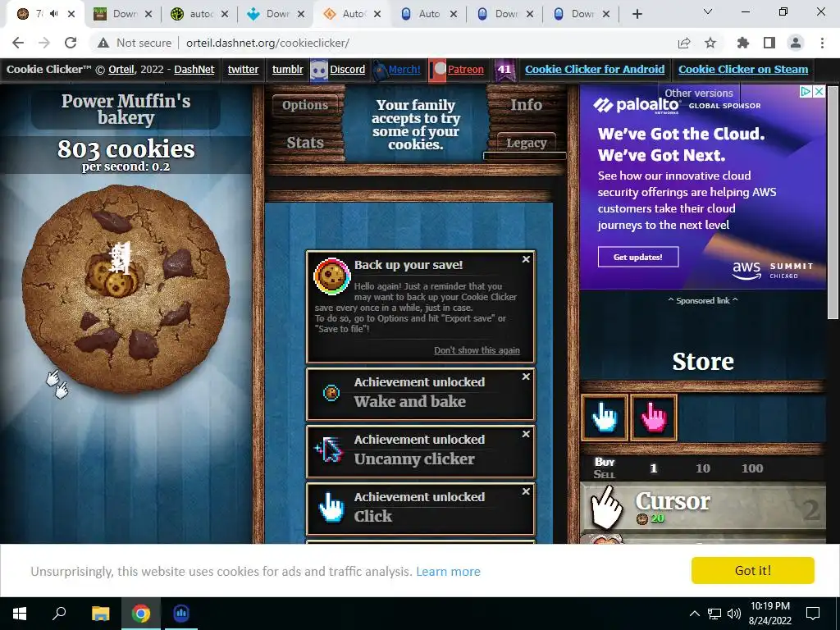Expand the Other versions dropdown
The width and height of the screenshot is (840, 630).
pyautogui.click(x=699, y=94)
